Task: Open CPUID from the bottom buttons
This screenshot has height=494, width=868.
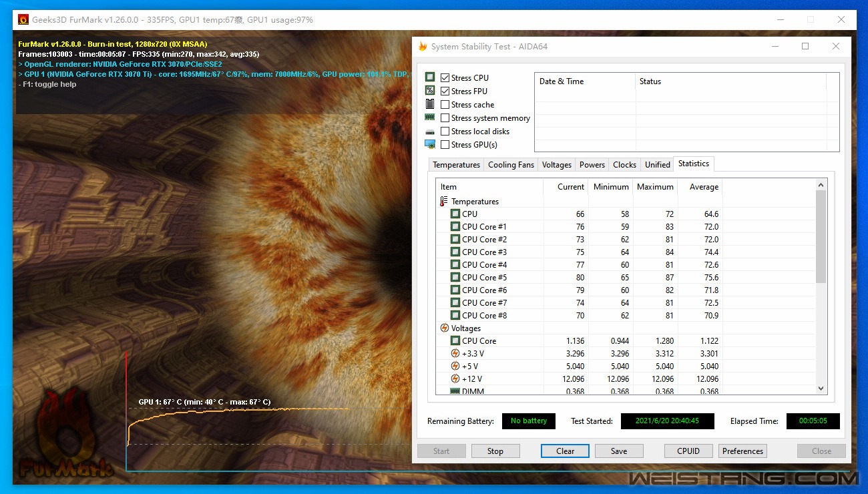Action: 688,451
